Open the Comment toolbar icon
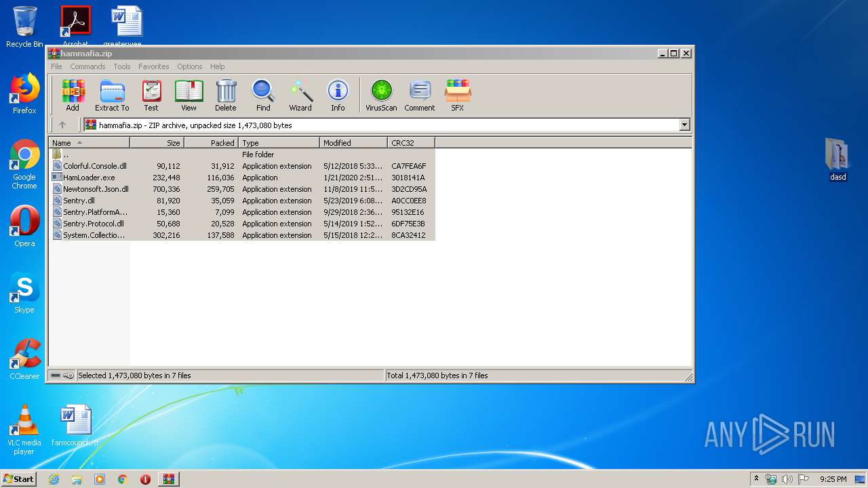 click(420, 96)
